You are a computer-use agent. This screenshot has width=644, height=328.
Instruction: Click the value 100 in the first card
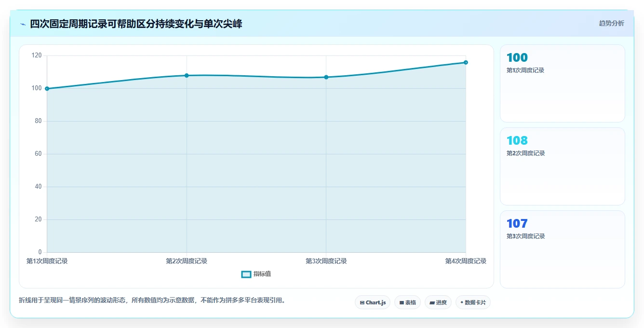tap(517, 57)
